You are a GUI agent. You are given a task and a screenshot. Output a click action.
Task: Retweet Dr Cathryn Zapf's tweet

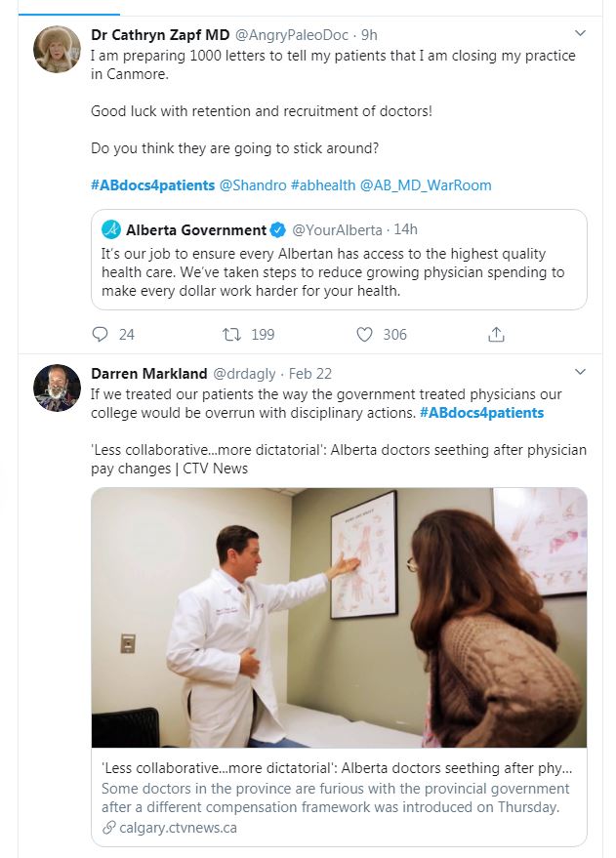[233, 335]
